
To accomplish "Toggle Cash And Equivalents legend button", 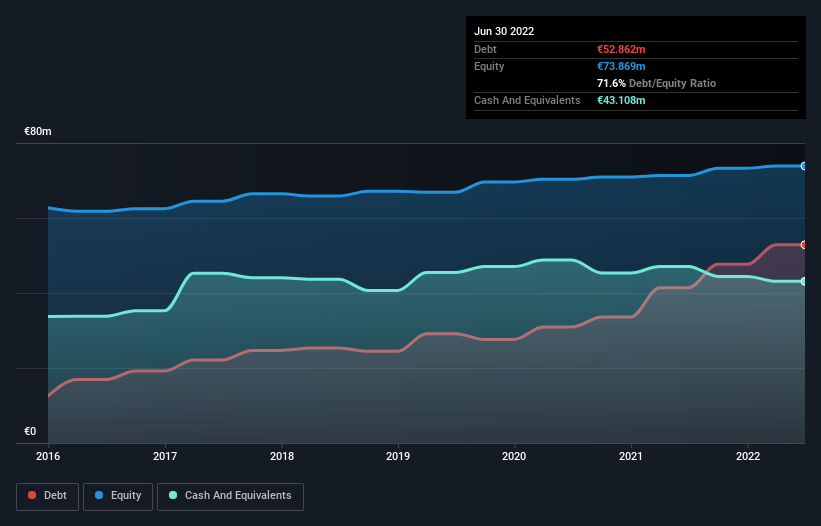I will pyautogui.click(x=230, y=496).
